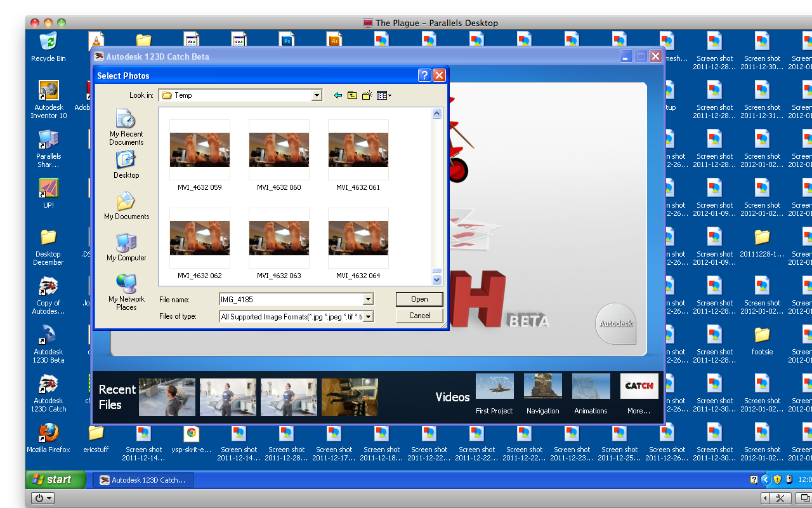The height and width of the screenshot is (508, 812).
Task: Open the Desktop December folder
Action: [48, 247]
